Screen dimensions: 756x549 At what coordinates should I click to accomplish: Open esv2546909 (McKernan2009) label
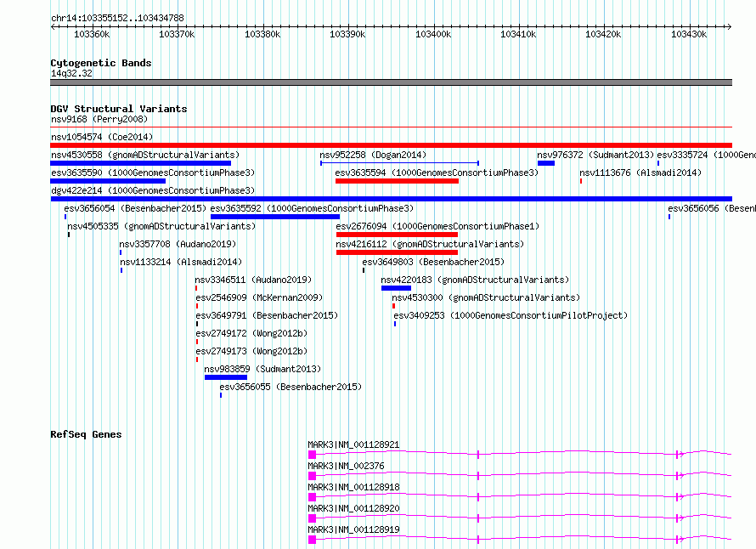tap(259, 297)
